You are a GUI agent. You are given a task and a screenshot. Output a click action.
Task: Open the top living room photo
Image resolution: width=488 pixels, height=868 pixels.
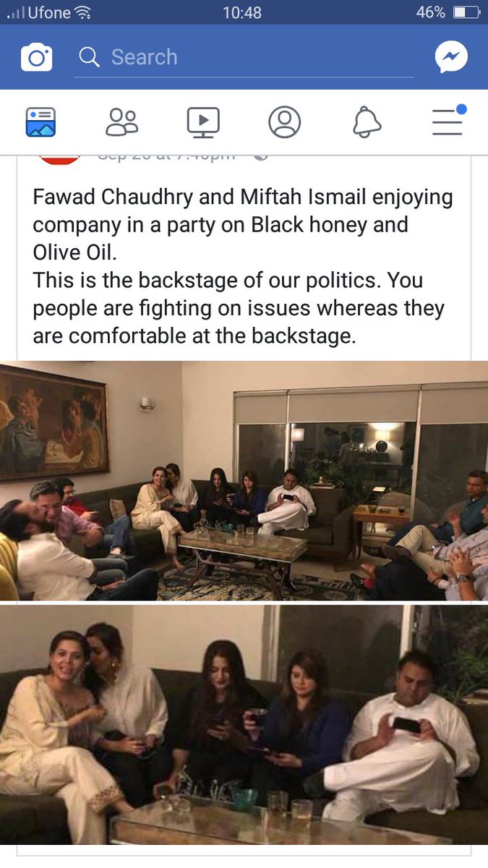coord(244,481)
